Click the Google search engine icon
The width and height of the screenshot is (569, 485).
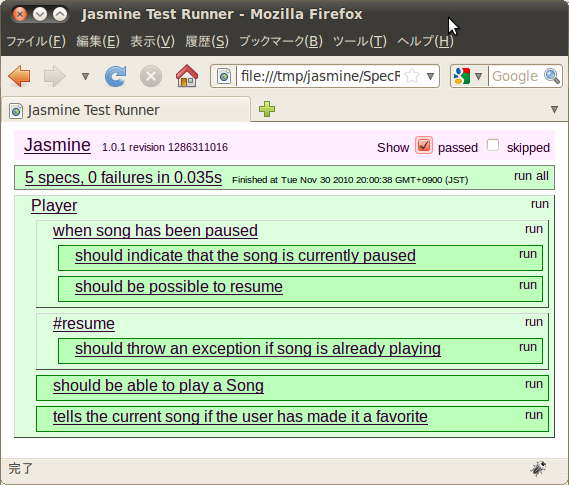click(462, 76)
